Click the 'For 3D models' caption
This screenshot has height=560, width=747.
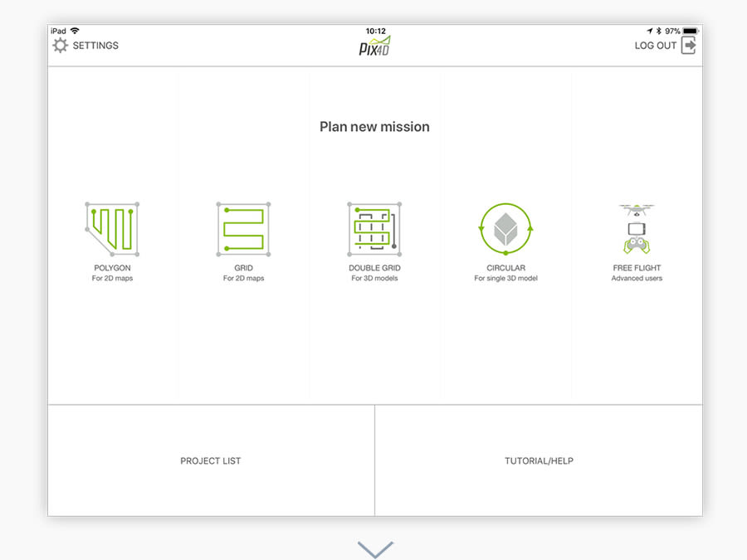(x=374, y=279)
